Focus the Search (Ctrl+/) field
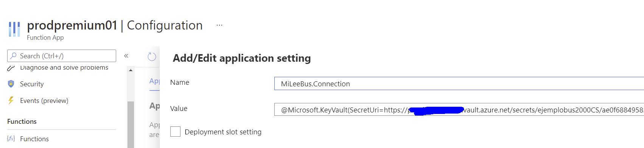This screenshot has height=148, width=644. (x=62, y=56)
